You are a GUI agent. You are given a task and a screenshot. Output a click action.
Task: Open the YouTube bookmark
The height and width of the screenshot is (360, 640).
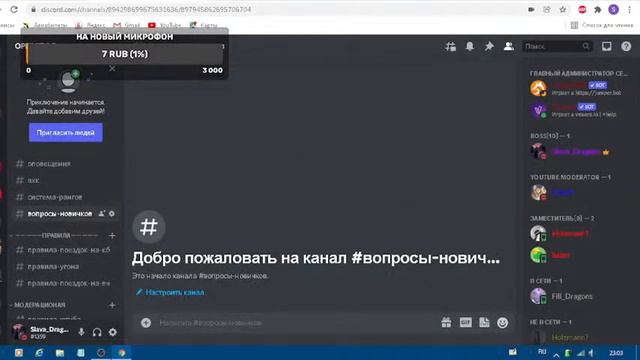point(164,25)
